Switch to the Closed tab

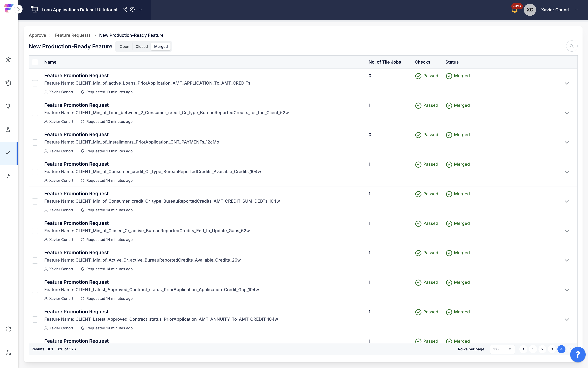point(142,46)
